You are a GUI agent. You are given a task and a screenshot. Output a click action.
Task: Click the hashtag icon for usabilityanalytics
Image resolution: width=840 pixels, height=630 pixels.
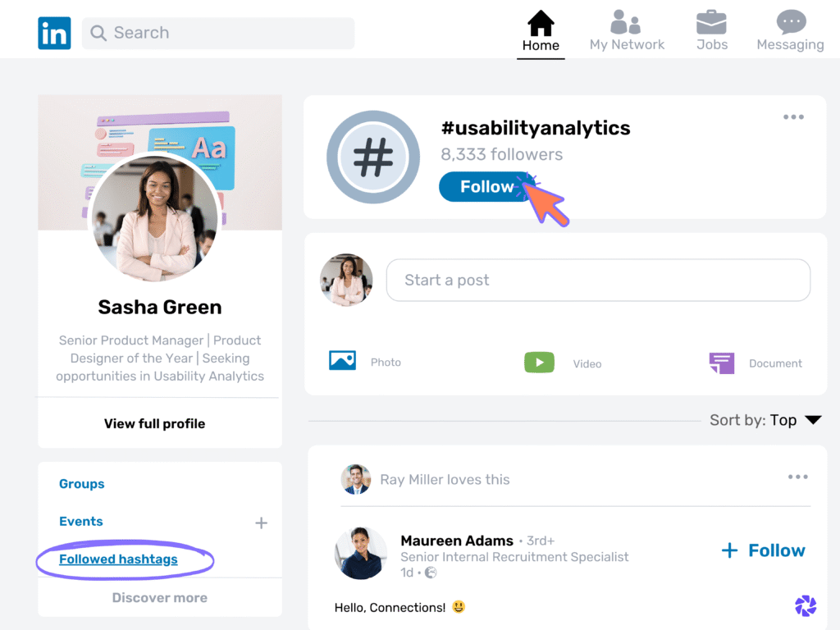tap(373, 157)
